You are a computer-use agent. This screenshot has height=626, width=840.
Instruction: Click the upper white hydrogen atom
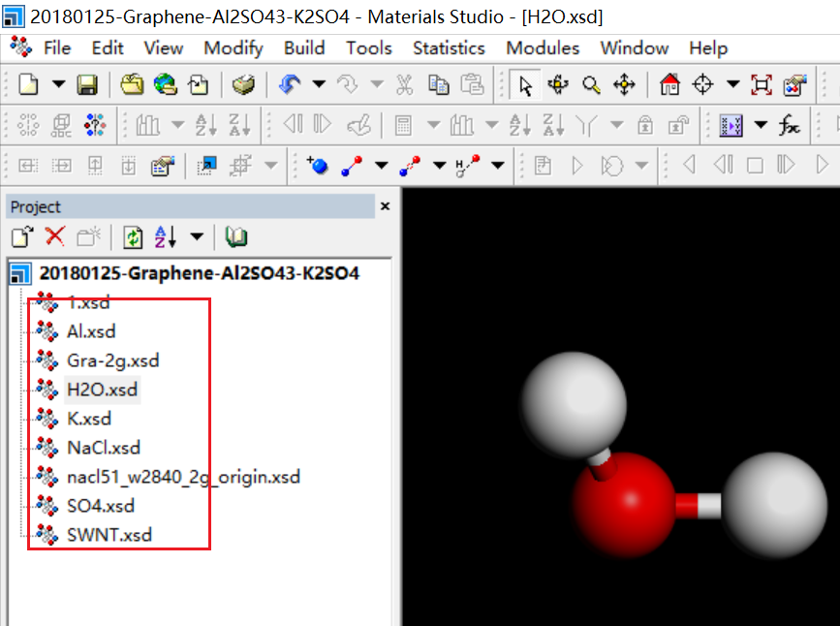574,404
